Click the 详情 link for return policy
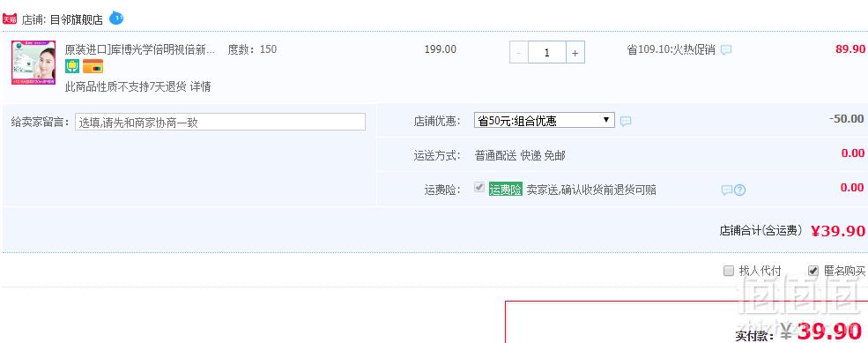This screenshot has height=343, width=868. pyautogui.click(x=200, y=87)
